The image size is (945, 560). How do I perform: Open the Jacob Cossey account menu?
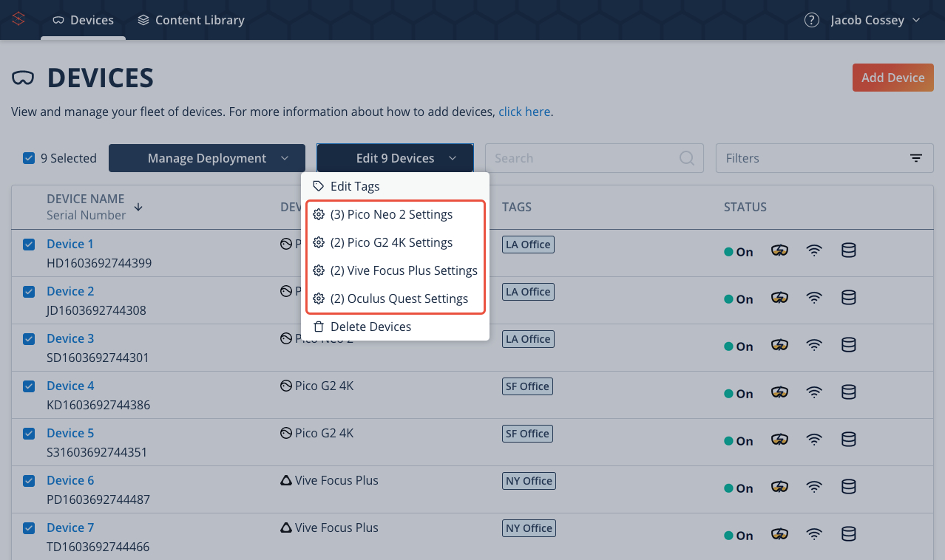point(875,20)
